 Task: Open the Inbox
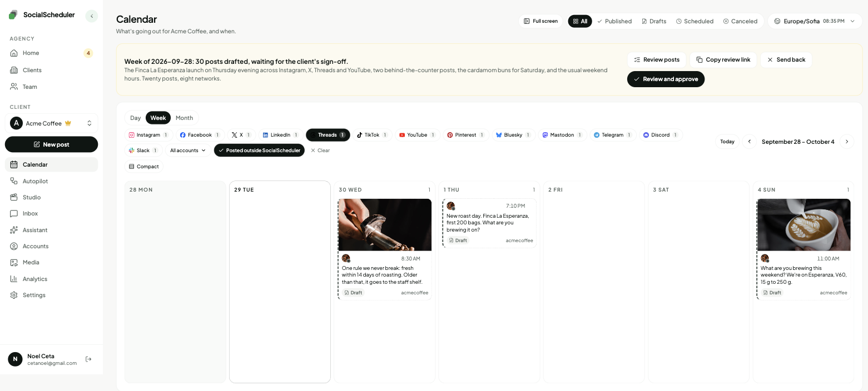click(x=51, y=213)
